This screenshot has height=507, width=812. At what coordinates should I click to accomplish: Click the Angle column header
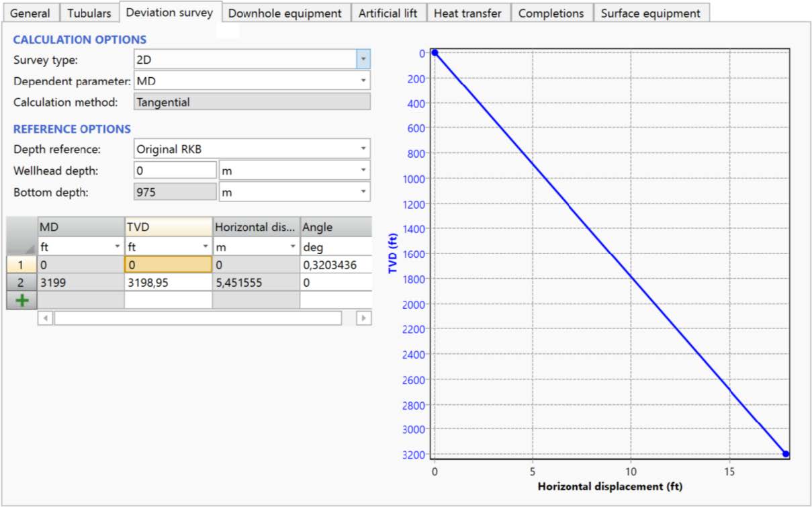335,228
